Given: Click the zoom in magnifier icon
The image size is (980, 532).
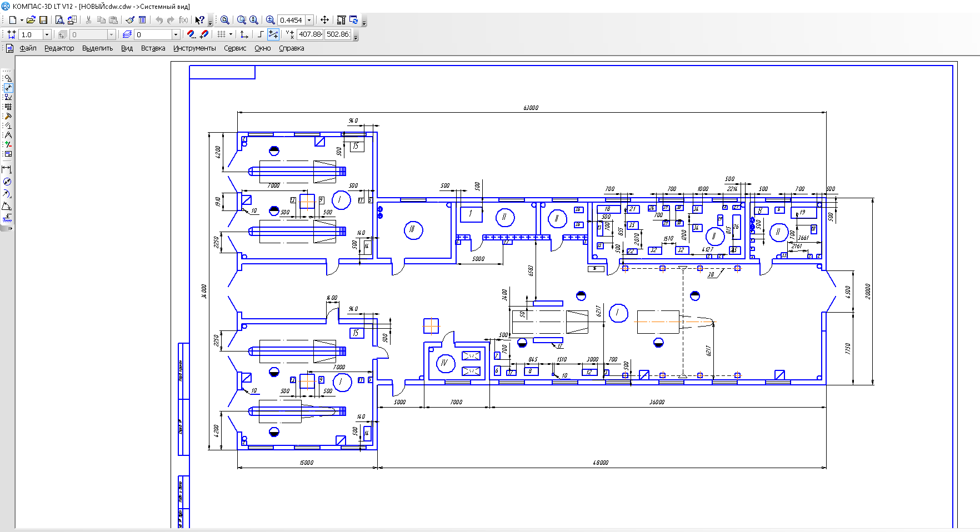Looking at the screenshot, I should [x=270, y=20].
